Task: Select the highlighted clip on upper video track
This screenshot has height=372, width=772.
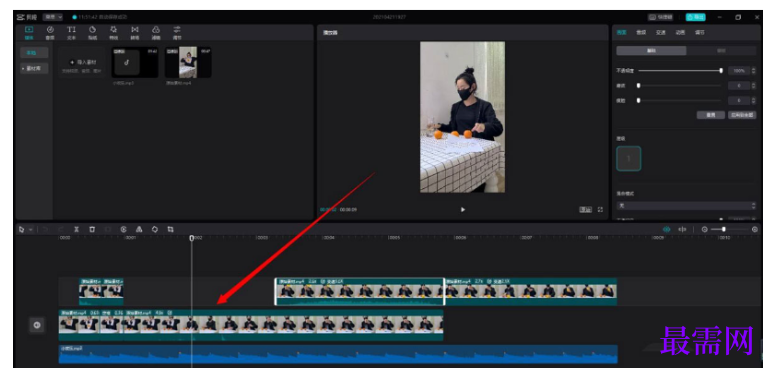Action: 359,292
